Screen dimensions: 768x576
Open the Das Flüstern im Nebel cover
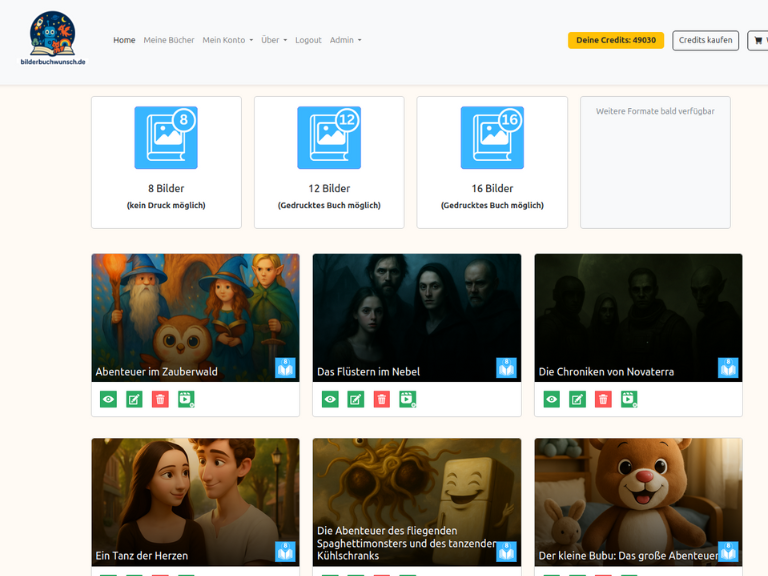click(x=417, y=317)
